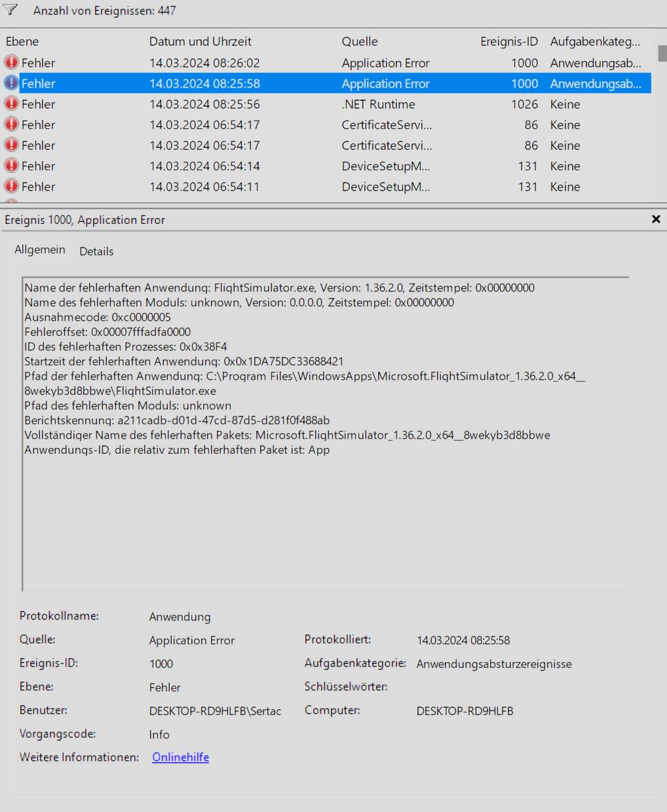Image resolution: width=667 pixels, height=812 pixels.
Task: Click Protokollname value Anwendung
Action: click(180, 617)
